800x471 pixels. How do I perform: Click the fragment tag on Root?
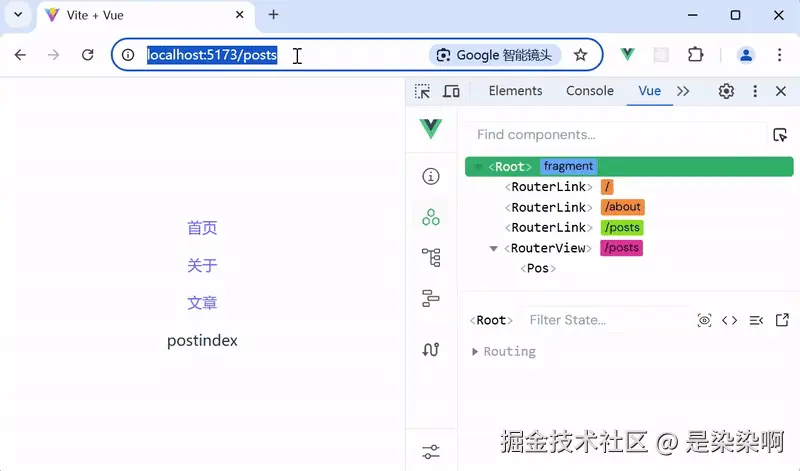click(x=568, y=166)
